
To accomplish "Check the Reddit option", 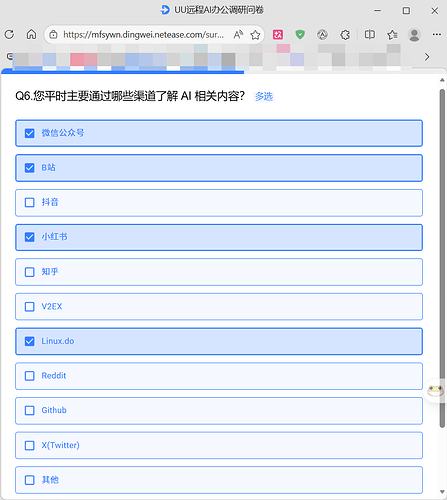I will pyautogui.click(x=219, y=376).
